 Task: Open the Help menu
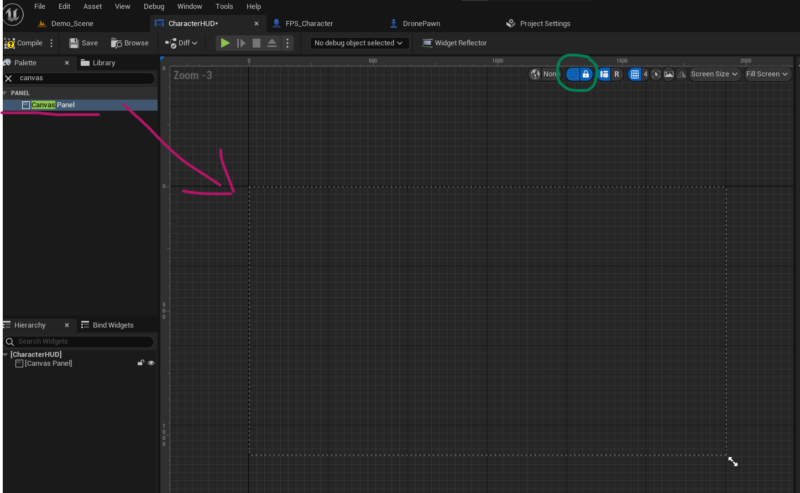[254, 7]
